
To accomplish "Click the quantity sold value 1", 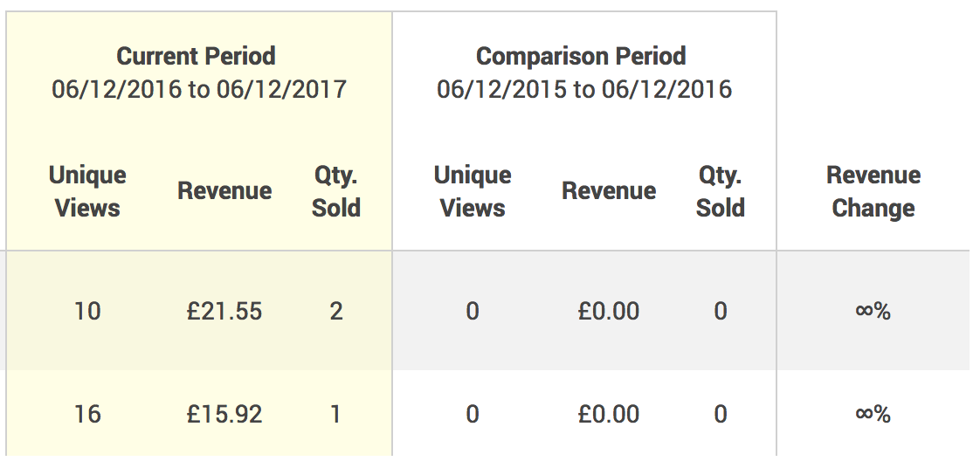I will 336,414.
